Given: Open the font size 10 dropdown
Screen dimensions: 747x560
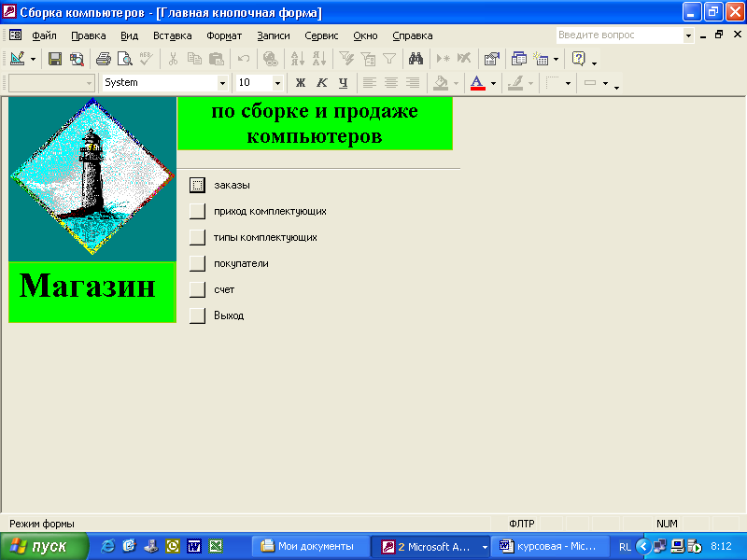Looking at the screenshot, I should pos(277,83).
